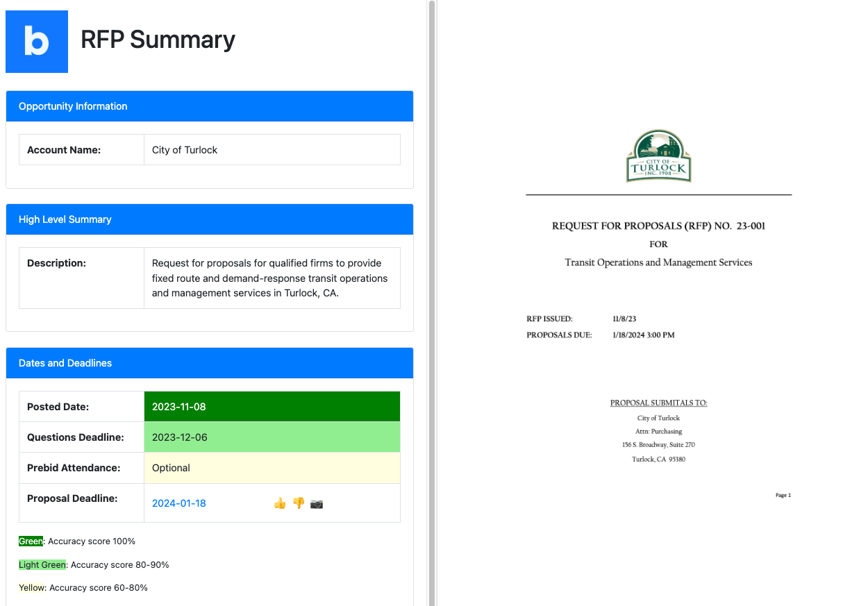The width and height of the screenshot is (868, 606).
Task: Click the thumbs-down rating emoji
Action: (298, 503)
